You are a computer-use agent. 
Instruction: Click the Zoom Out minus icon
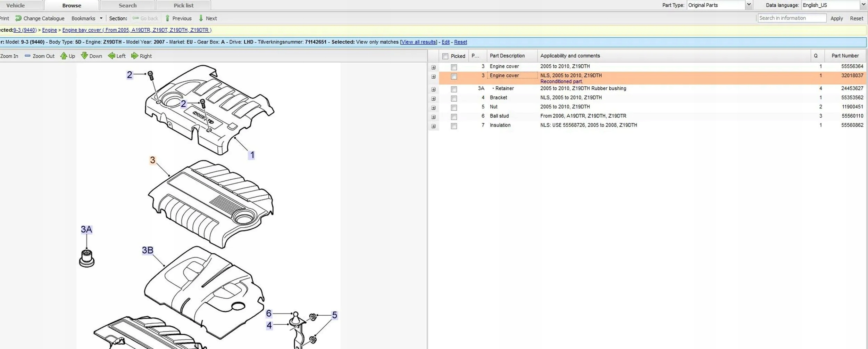pyautogui.click(x=27, y=56)
